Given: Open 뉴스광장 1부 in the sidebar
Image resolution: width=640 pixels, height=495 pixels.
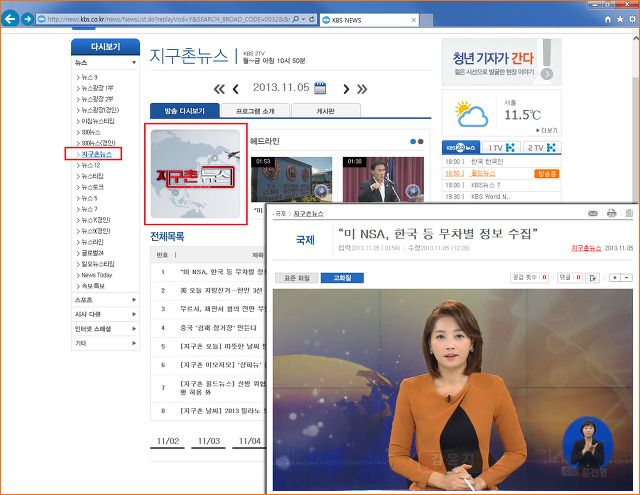Looking at the screenshot, I should [97, 88].
